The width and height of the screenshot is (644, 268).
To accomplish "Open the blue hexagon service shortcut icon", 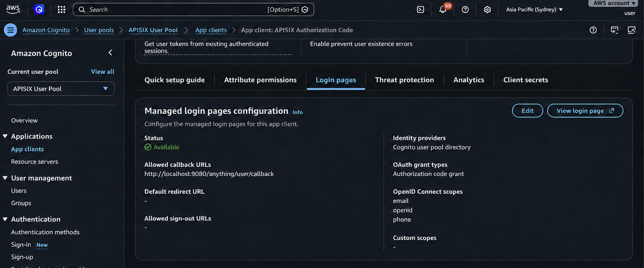I will [x=39, y=9].
